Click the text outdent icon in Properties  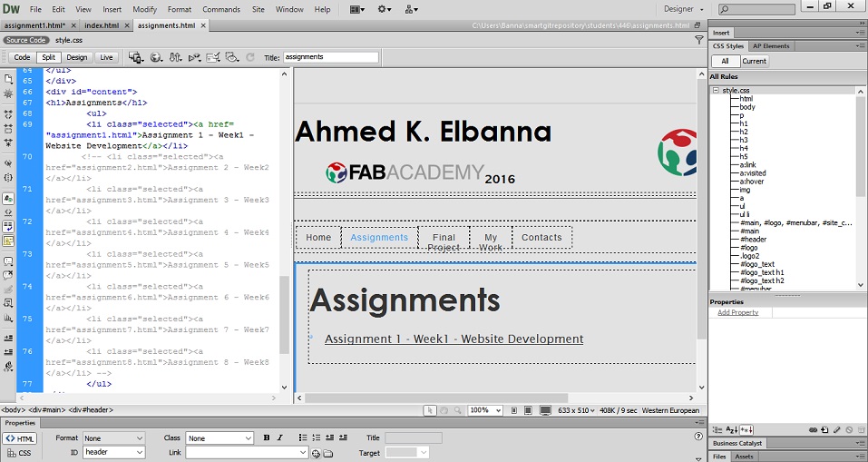[x=330, y=437]
